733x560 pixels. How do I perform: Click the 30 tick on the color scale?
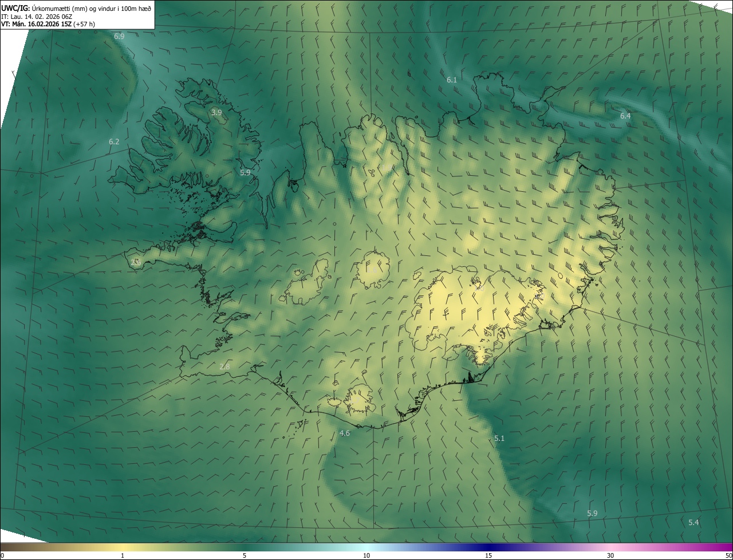click(610, 556)
